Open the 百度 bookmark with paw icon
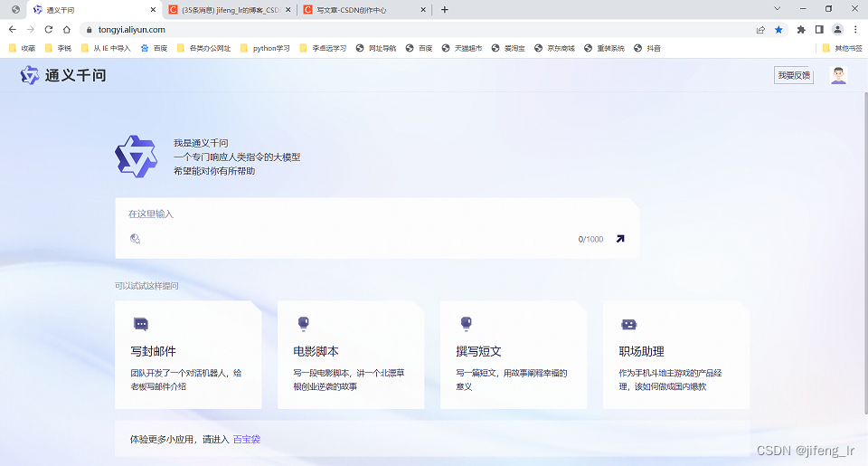This screenshot has height=466, width=868. (154, 48)
